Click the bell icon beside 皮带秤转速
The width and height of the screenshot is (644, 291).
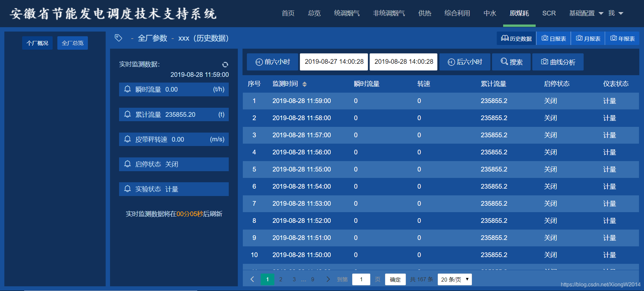(x=127, y=139)
